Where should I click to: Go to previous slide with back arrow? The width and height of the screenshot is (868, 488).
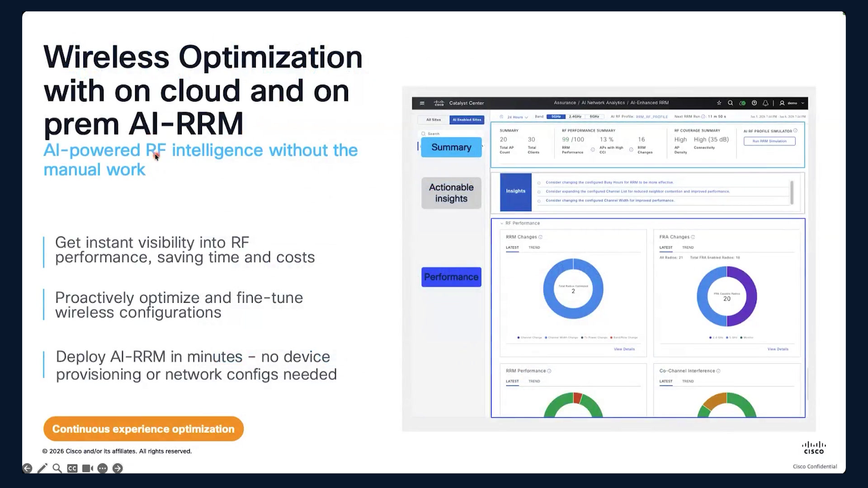(28, 469)
